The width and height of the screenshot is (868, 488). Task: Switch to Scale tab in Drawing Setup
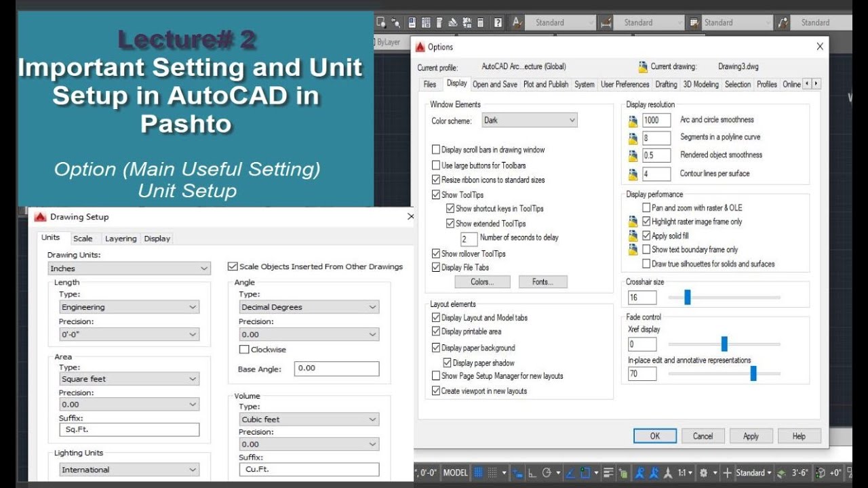pyautogui.click(x=83, y=239)
